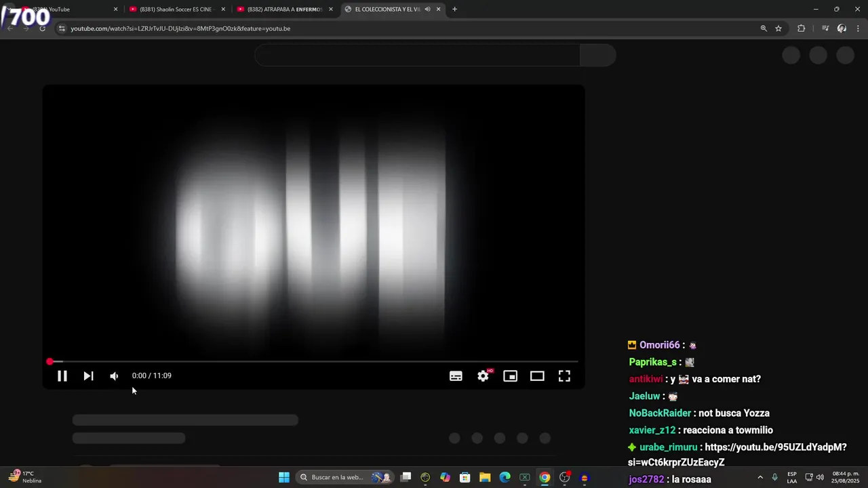Bookmark this page with the star
The image size is (868, 488).
pyautogui.click(x=778, y=28)
